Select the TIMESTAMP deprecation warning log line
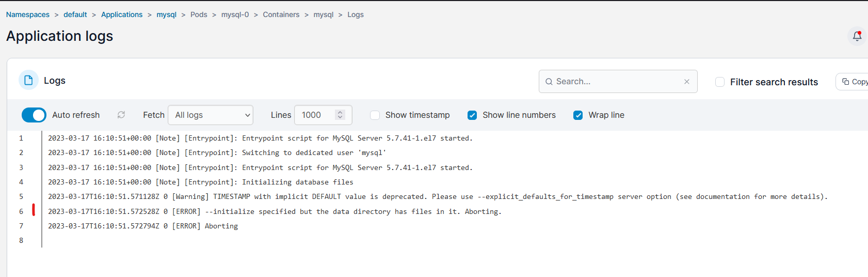The image size is (868, 277). click(x=438, y=197)
